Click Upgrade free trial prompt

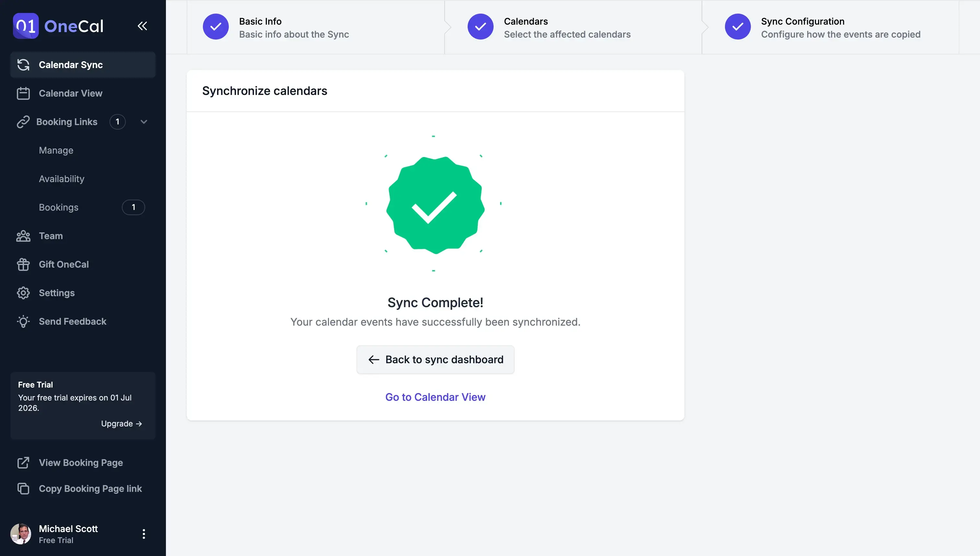[121, 423]
